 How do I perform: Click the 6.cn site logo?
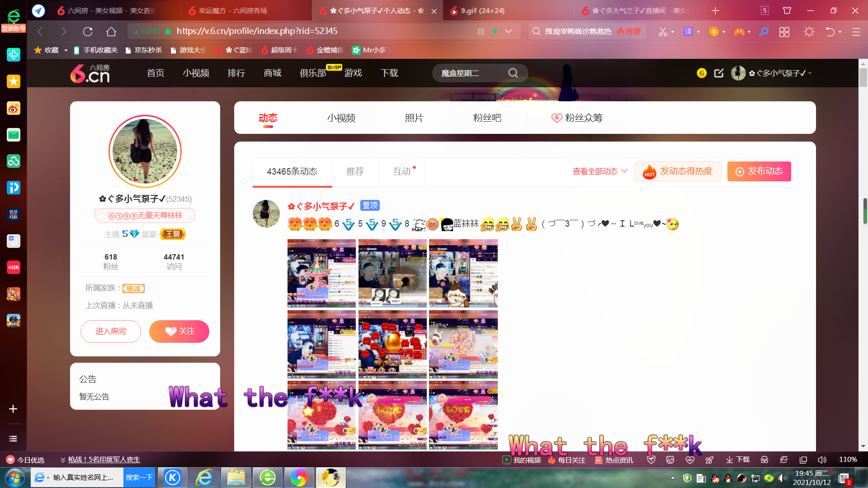(90, 73)
